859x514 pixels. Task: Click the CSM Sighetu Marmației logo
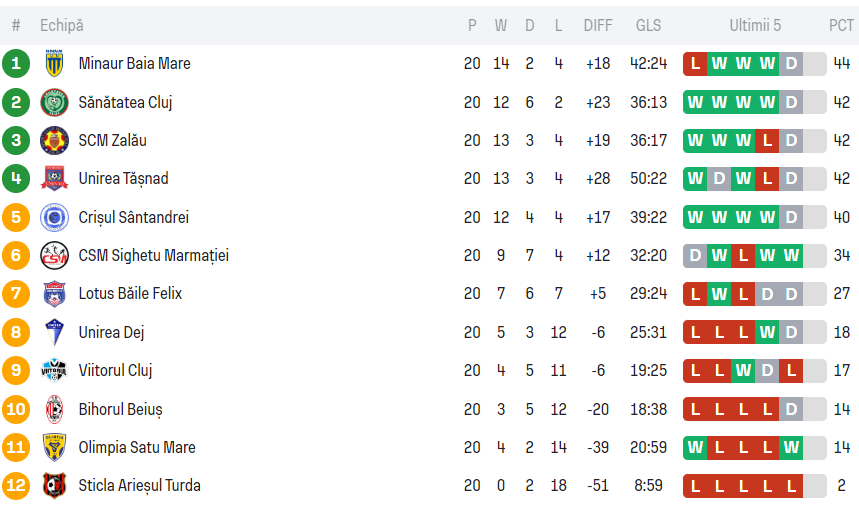(54, 256)
